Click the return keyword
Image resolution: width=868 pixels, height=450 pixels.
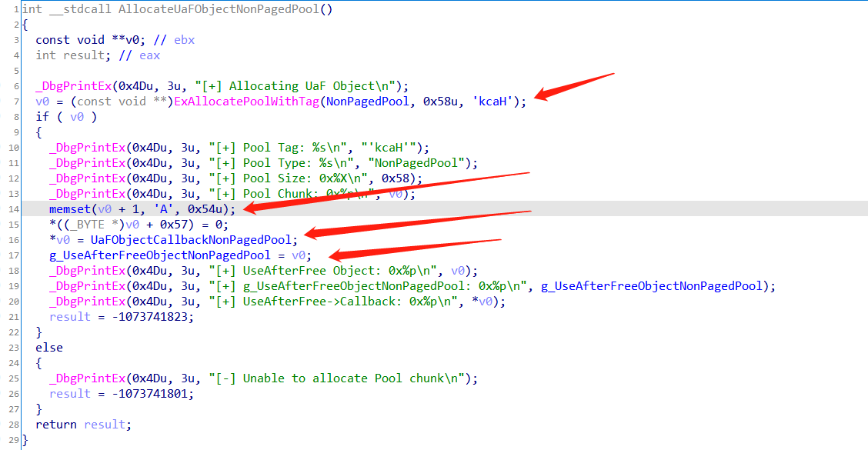pos(56,425)
